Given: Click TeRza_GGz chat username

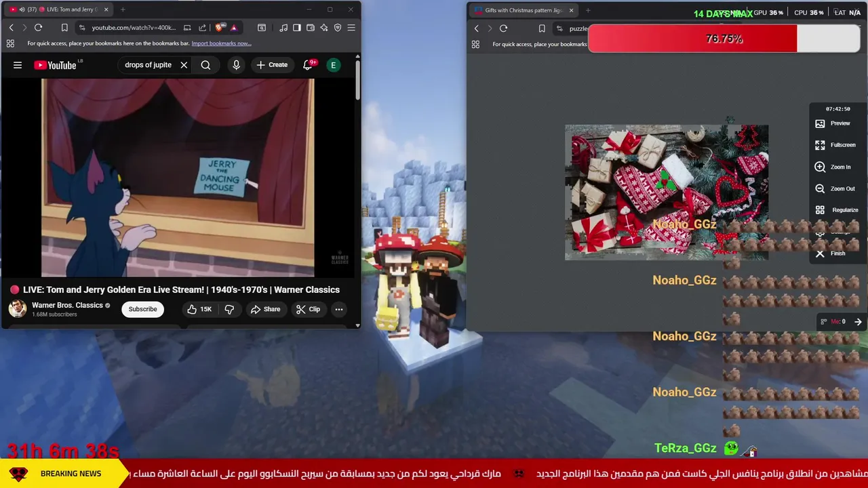Looking at the screenshot, I should (x=685, y=448).
